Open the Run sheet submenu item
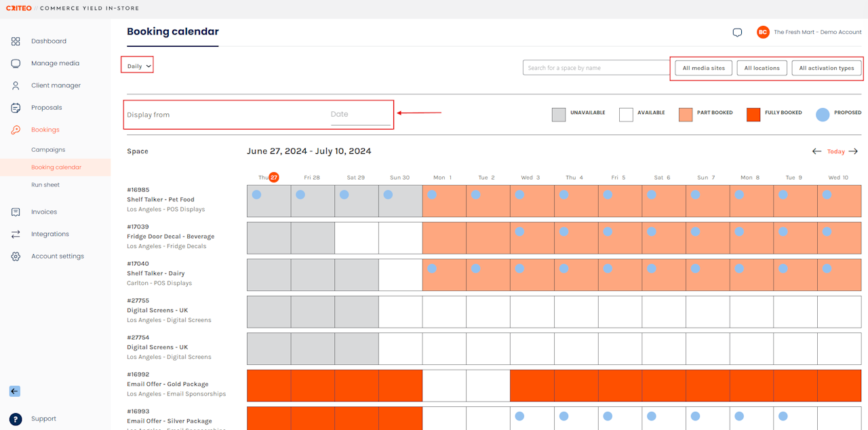This screenshot has height=430, width=868. click(45, 185)
